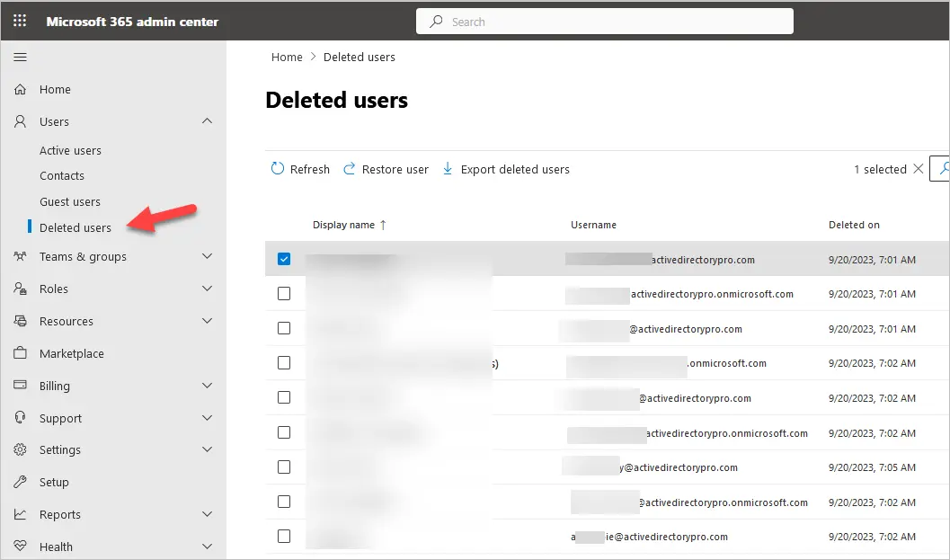Viewport: 950px width, 560px height.
Task: Check the fifth row @activedirectorypro.com 7:02 AM checkbox
Action: (283, 397)
